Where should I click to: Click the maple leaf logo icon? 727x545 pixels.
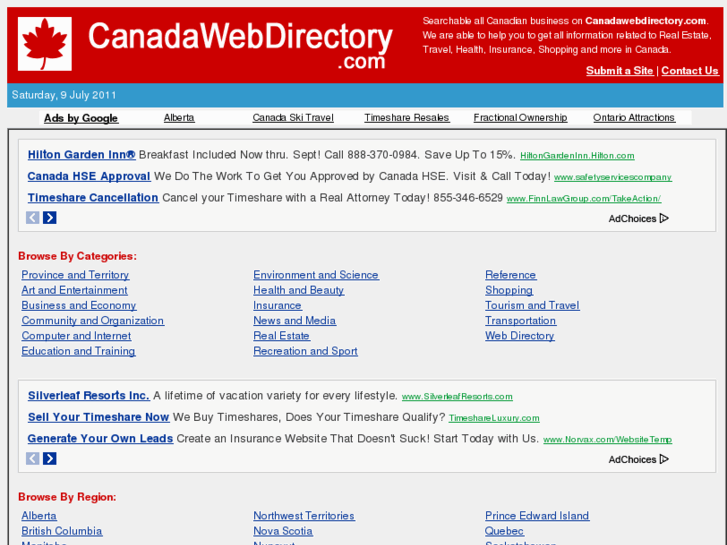click(x=45, y=44)
